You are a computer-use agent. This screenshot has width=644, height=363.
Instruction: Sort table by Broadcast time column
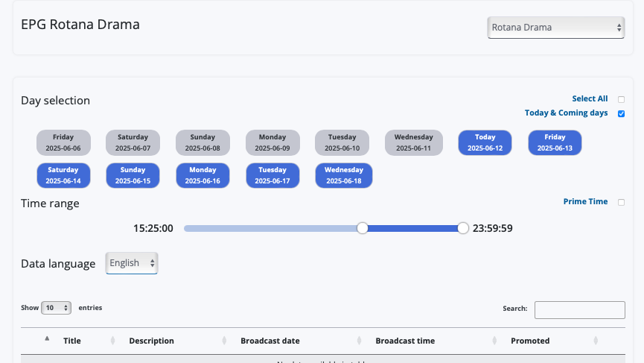405,341
